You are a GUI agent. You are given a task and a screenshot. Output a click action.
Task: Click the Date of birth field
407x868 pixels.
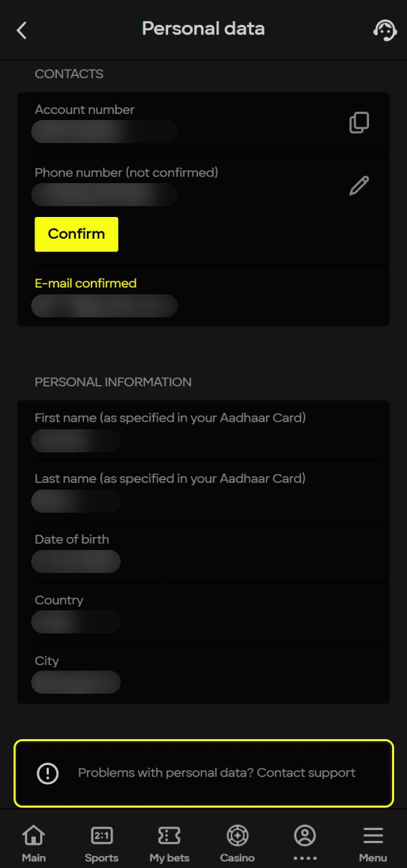point(75,561)
